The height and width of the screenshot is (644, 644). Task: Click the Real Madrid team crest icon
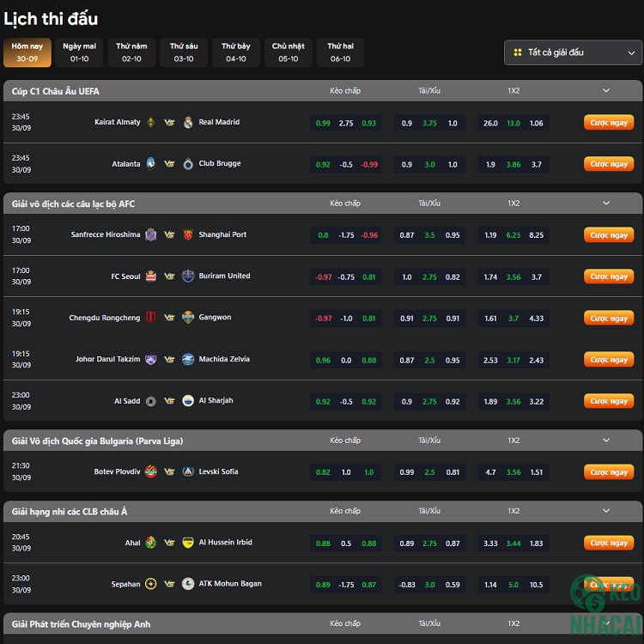click(x=188, y=123)
